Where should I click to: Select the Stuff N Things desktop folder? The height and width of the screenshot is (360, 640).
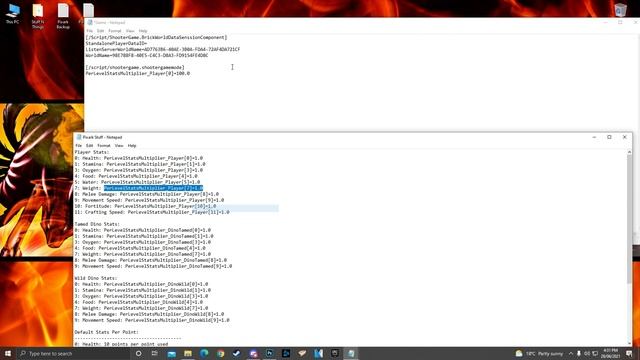click(38, 16)
